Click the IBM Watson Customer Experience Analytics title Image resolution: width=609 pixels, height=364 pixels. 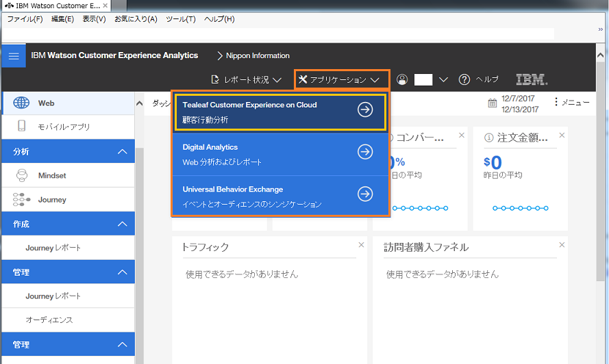(x=114, y=55)
